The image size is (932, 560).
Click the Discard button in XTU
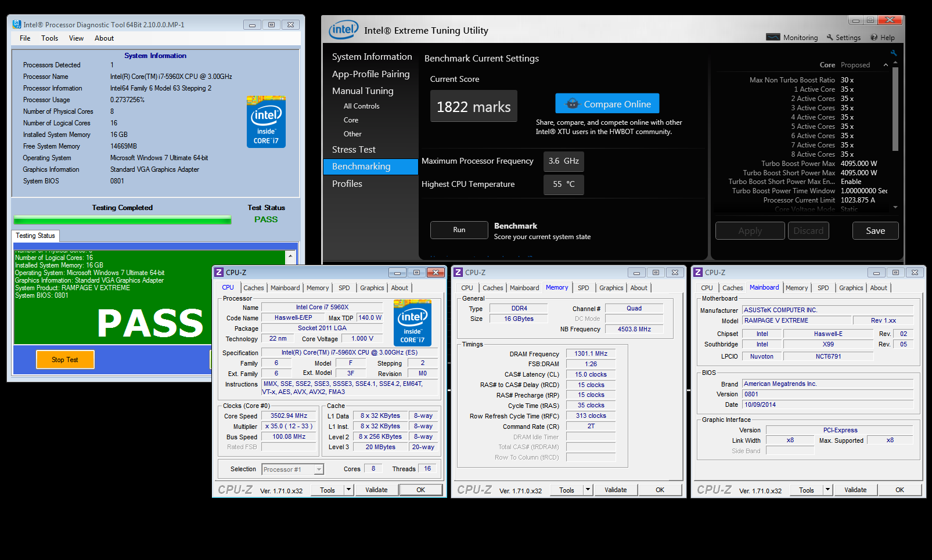[x=808, y=231]
